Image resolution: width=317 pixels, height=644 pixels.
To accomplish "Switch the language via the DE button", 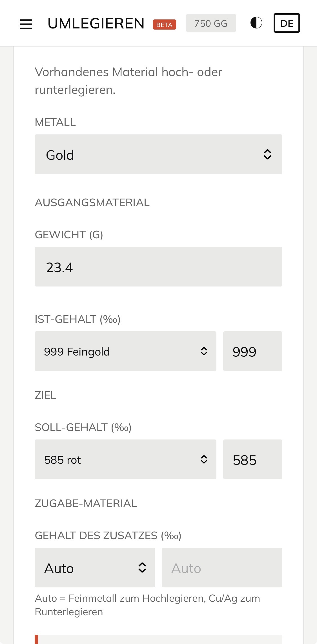I will click(287, 23).
